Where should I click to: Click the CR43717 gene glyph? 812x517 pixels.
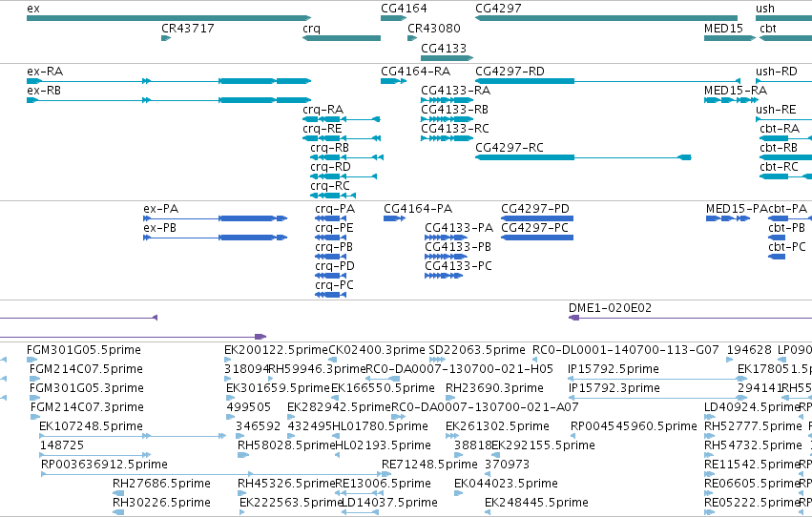pos(166,38)
